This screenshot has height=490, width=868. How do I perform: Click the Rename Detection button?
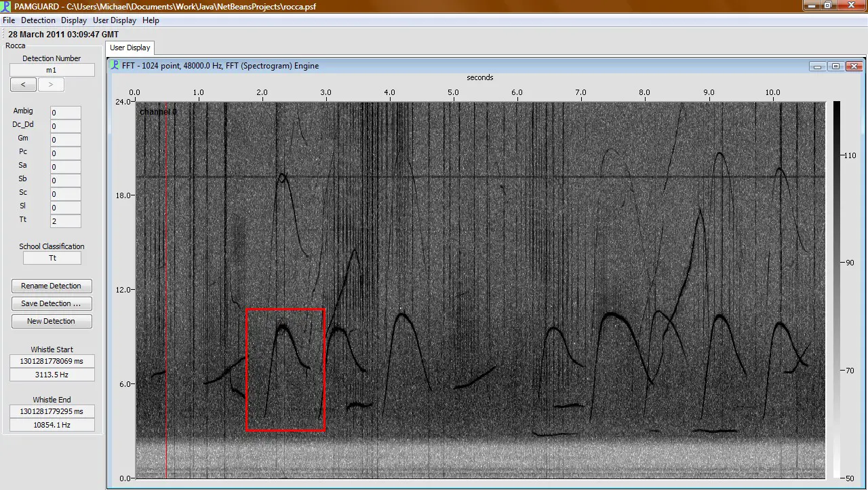tap(52, 286)
